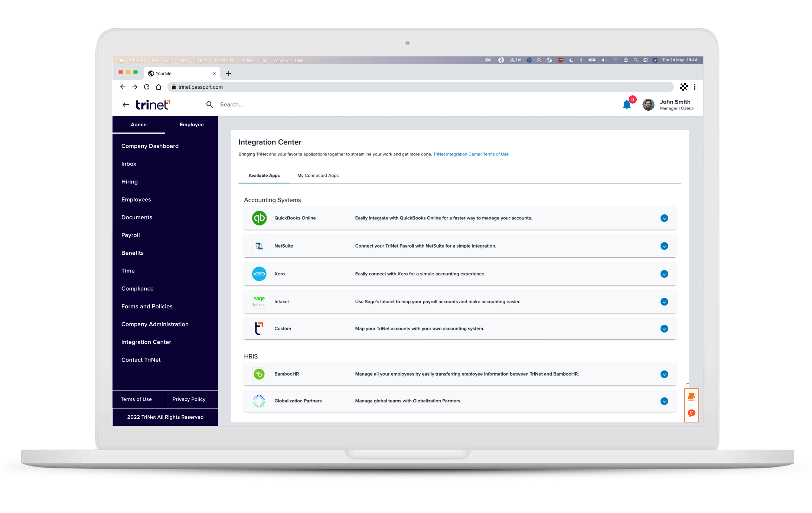This screenshot has width=812, height=513.
Task: Click the Sage Intacct icon
Action: pos(259,302)
